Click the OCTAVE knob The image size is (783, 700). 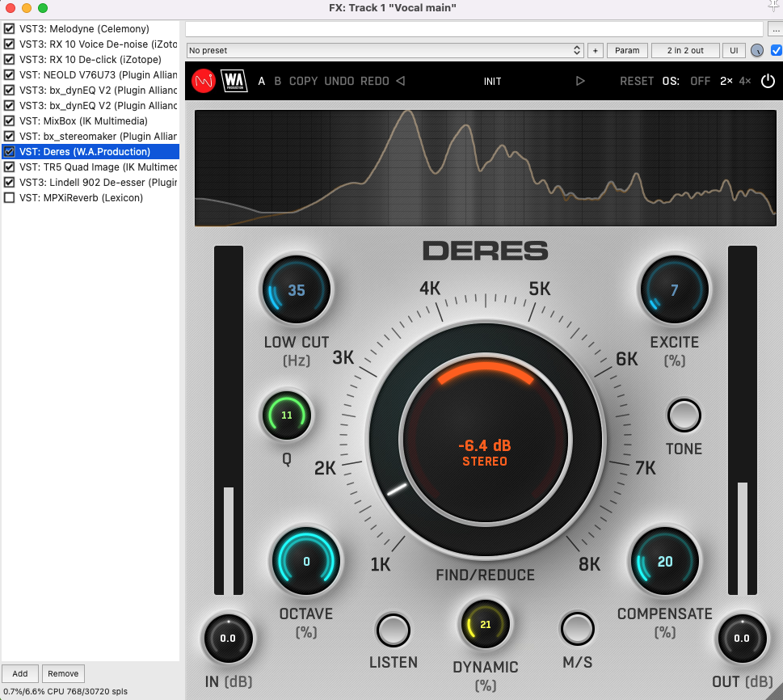click(x=306, y=561)
